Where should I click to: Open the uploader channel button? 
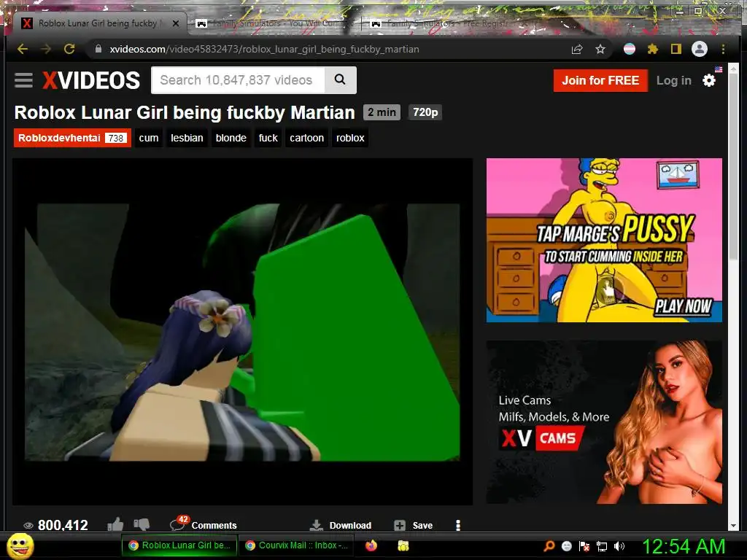pos(72,138)
